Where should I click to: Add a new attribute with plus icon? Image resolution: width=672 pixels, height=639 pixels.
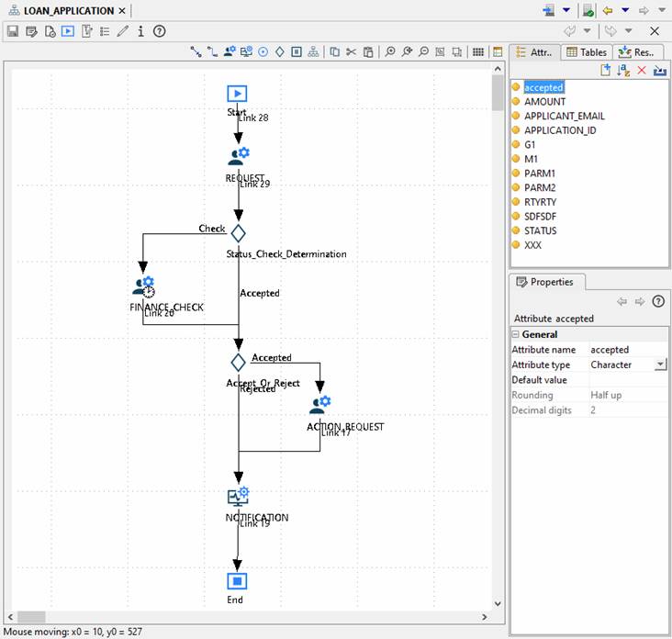pyautogui.click(x=606, y=71)
